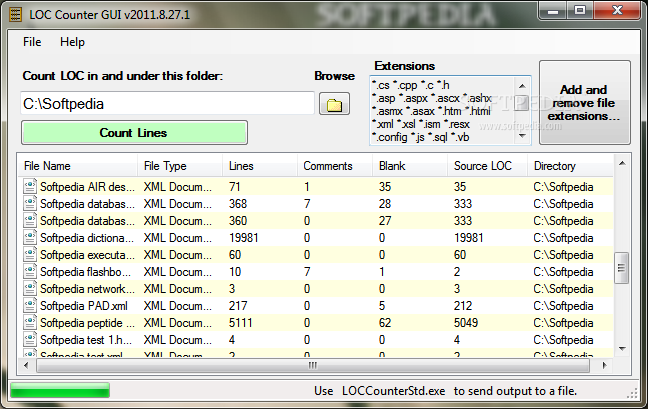Screen dimensions: 648x409
Task: Click the file icon of Softpedia flashbo... row
Action: [x=30, y=271]
